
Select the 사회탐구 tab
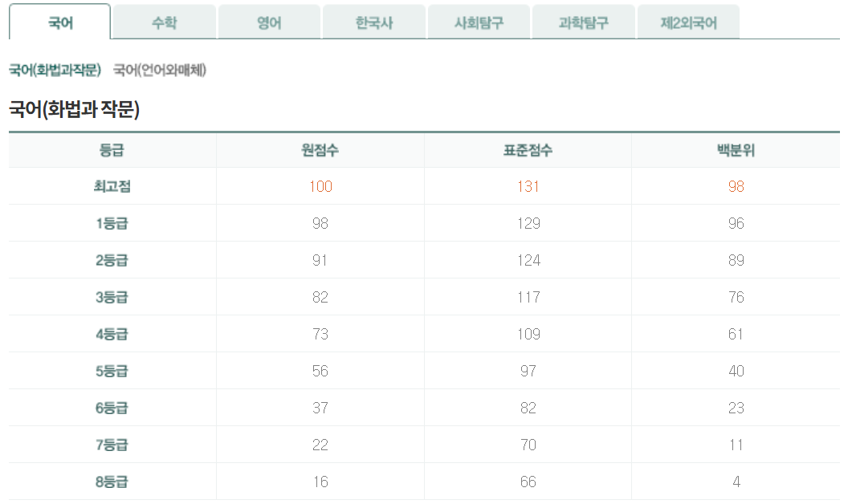coord(479,22)
